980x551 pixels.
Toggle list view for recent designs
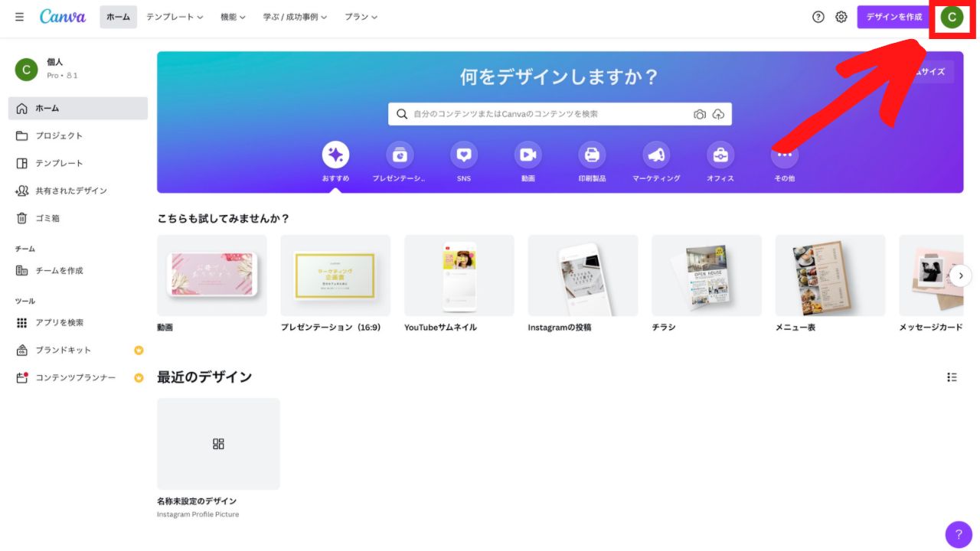coord(952,377)
